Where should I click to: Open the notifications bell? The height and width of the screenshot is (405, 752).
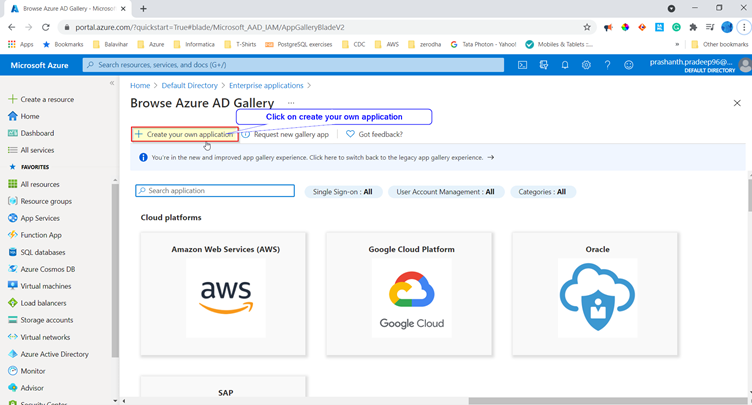pyautogui.click(x=565, y=65)
